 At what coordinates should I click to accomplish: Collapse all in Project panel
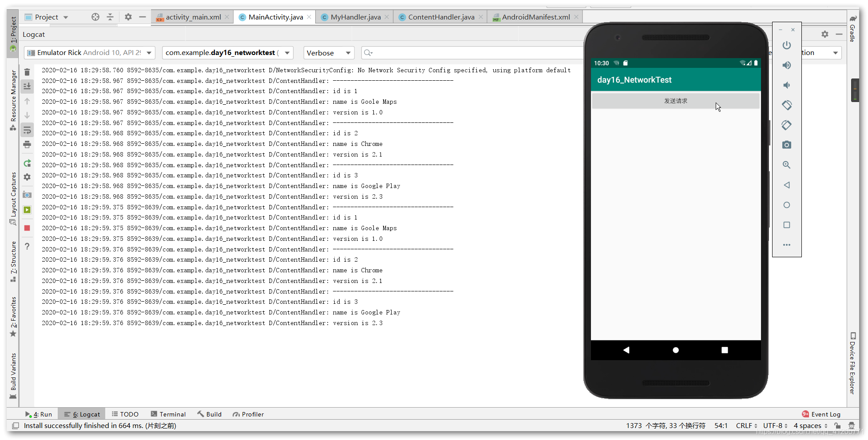110,17
